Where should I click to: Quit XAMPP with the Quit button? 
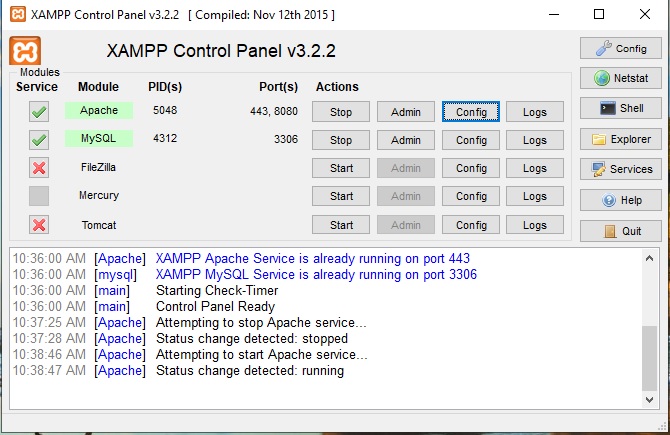(x=620, y=231)
